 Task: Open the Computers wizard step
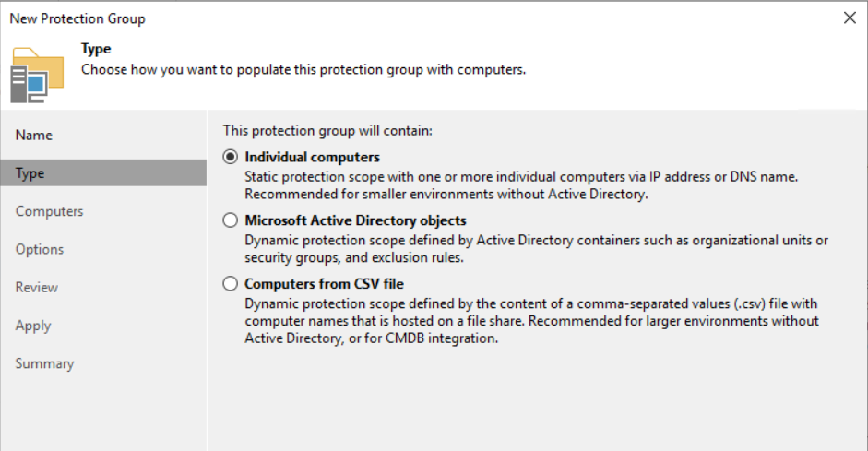49,211
